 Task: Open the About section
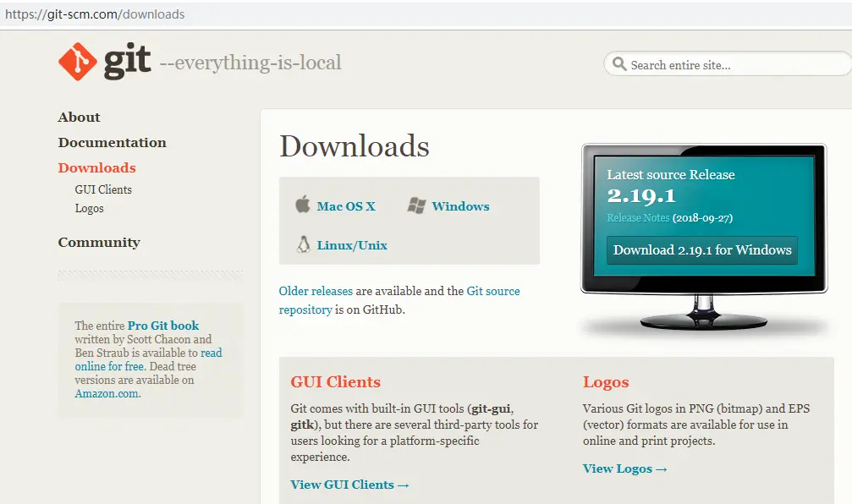coord(80,118)
